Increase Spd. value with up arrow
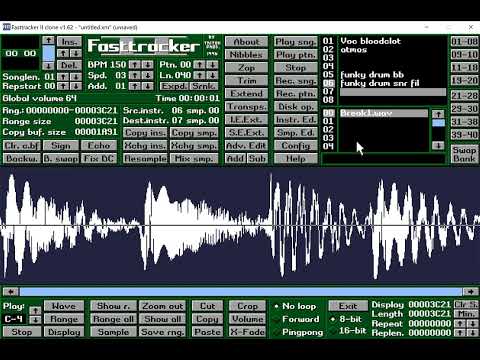The height and width of the screenshot is (360, 480). 134,75
